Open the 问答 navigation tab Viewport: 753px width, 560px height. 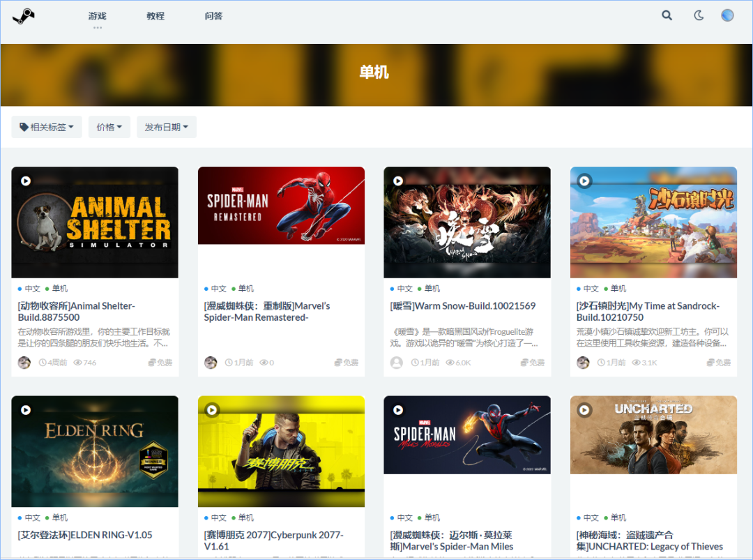[214, 16]
